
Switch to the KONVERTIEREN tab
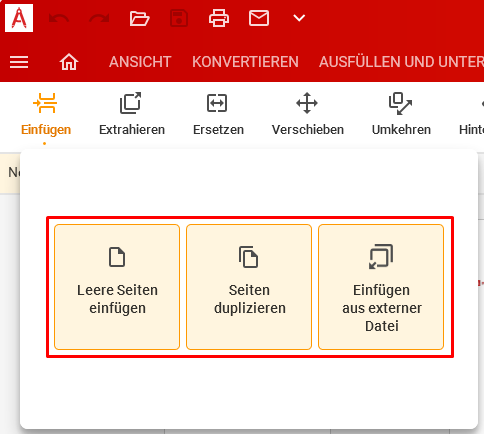245,62
